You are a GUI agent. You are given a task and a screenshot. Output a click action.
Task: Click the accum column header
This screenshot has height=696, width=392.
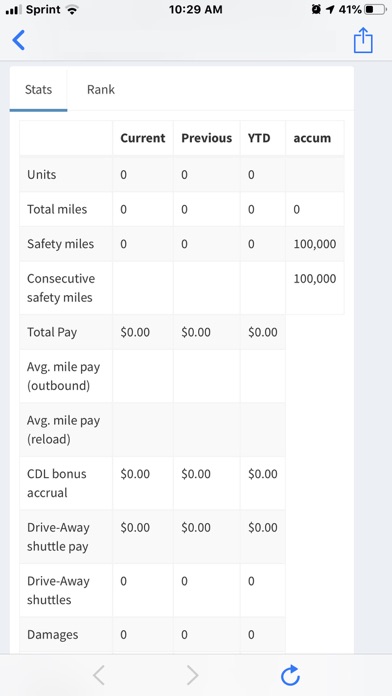pyautogui.click(x=312, y=138)
